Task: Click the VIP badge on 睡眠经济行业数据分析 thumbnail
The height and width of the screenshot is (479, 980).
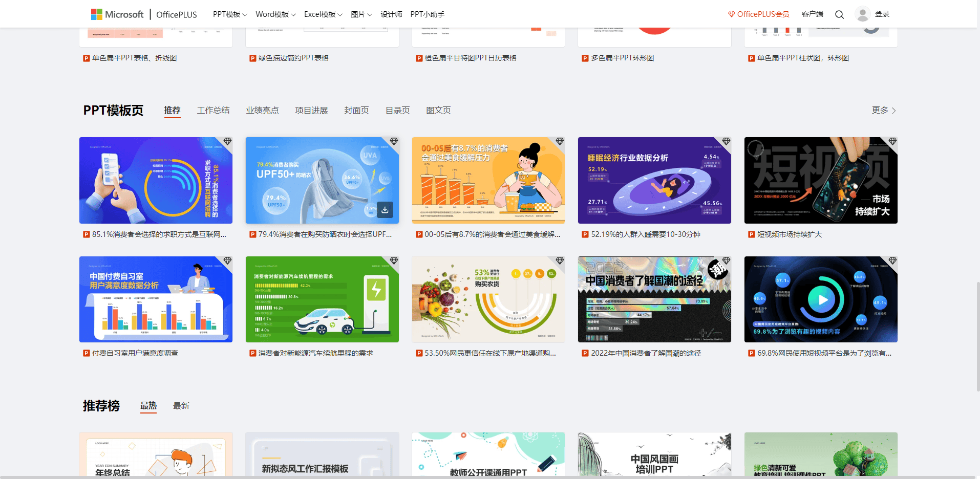Action: (x=726, y=142)
